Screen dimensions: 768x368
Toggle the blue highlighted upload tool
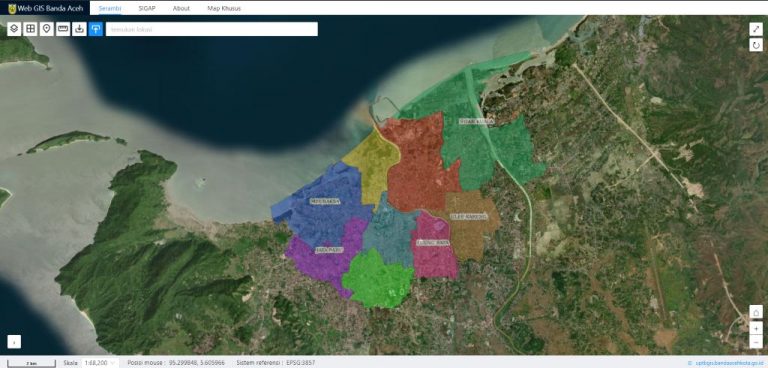click(x=96, y=29)
